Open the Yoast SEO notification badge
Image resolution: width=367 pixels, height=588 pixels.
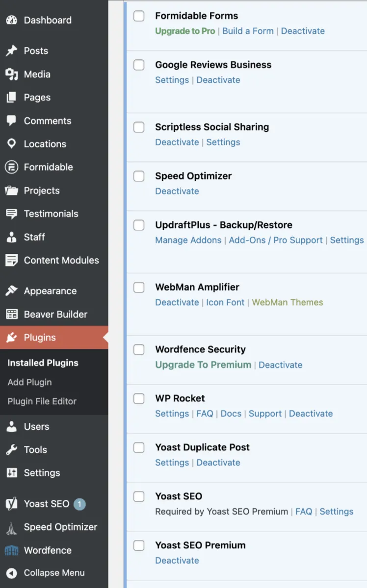tap(79, 504)
